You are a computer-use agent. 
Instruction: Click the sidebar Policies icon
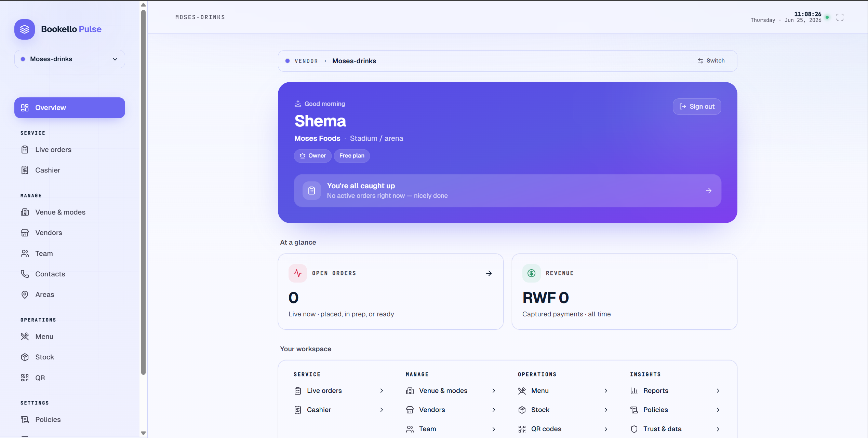25,420
